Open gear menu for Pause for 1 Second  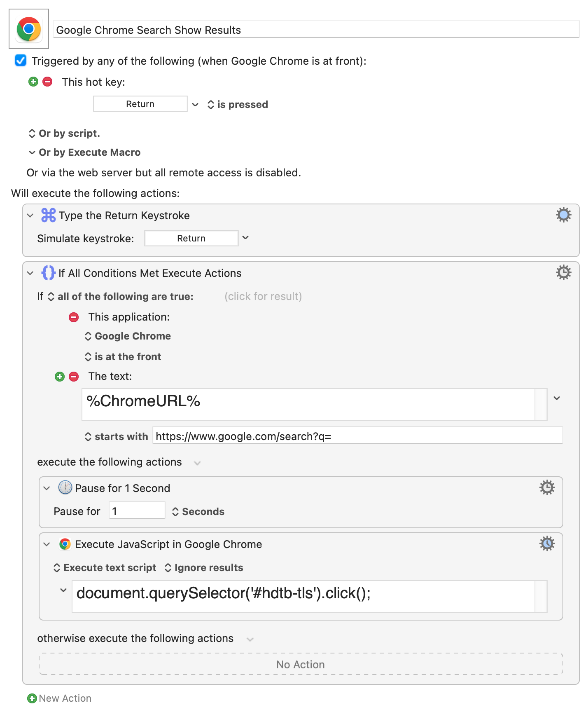tap(547, 488)
